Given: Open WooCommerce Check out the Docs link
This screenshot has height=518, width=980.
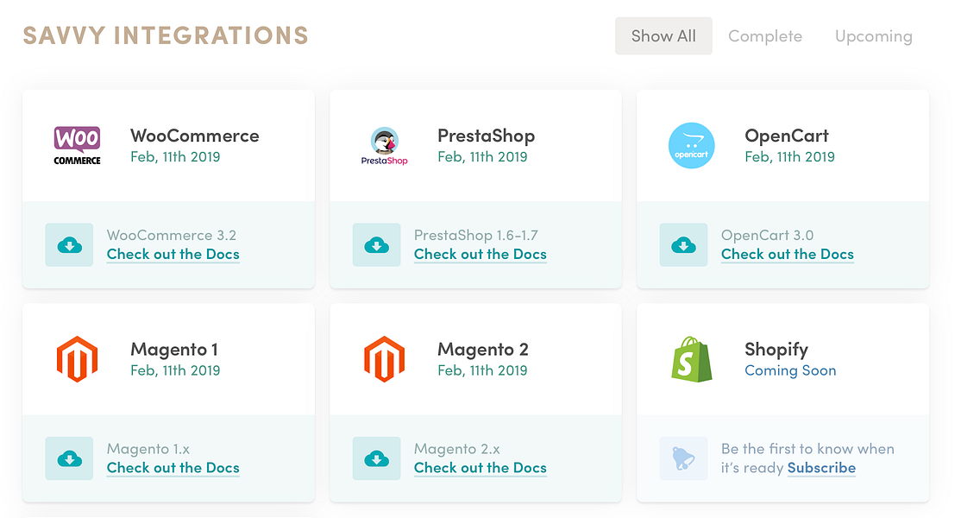Looking at the screenshot, I should pos(173,255).
